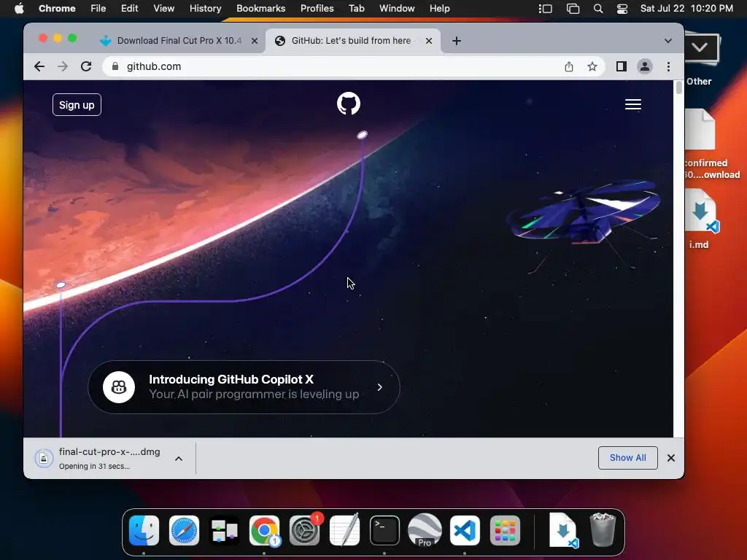The width and height of the screenshot is (747, 560).
Task: Click the Copilot icon in the banner
Action: [x=119, y=387]
